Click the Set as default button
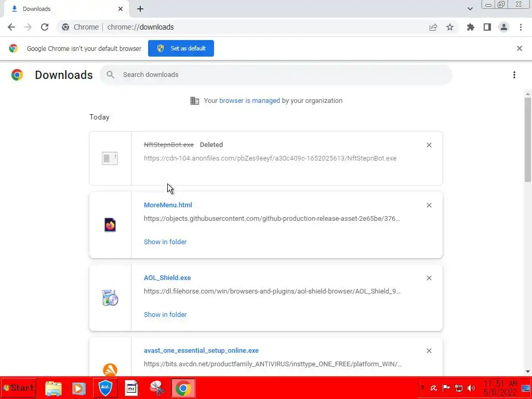Image resolution: width=532 pixels, height=399 pixels. [181, 48]
